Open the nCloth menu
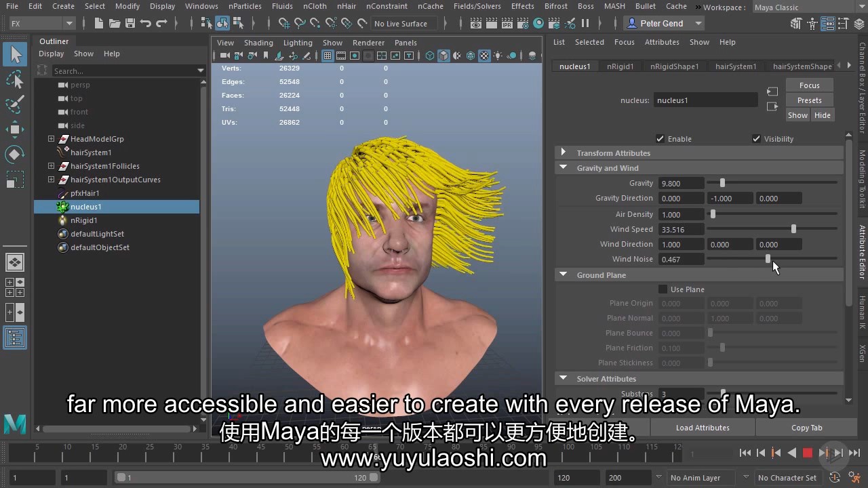The image size is (868, 488). click(315, 6)
